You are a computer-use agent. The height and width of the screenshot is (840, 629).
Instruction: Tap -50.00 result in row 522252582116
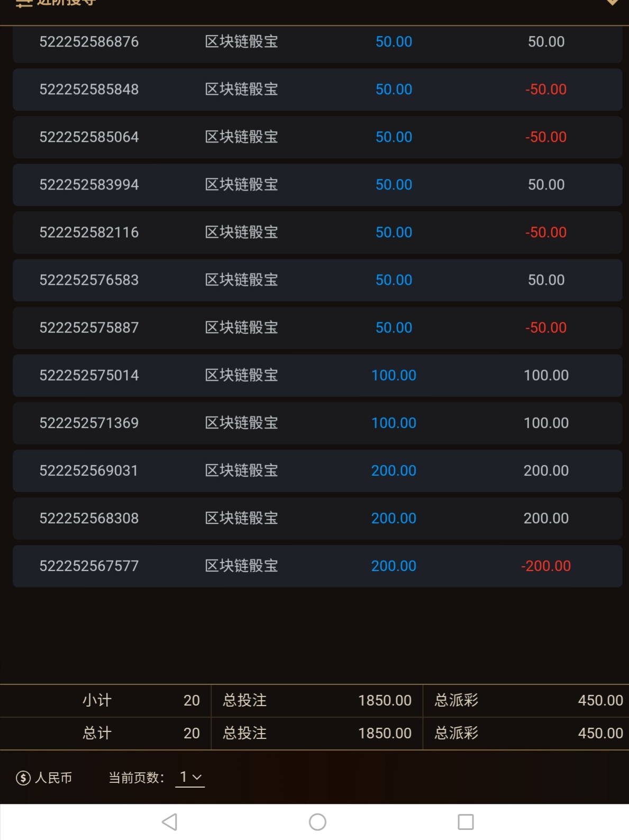pyautogui.click(x=546, y=232)
